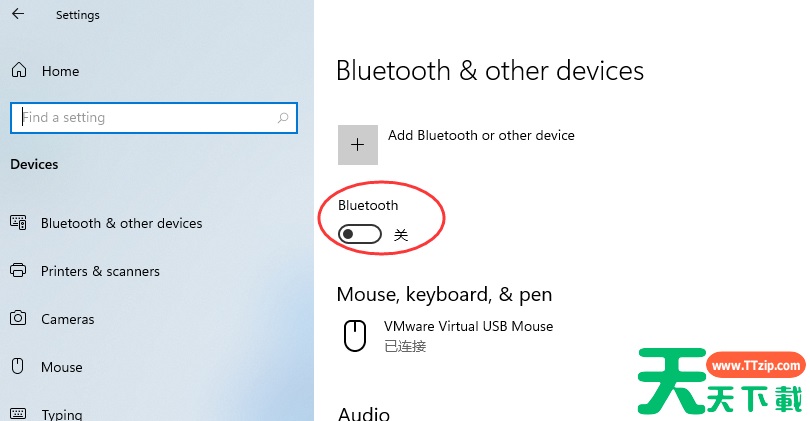Go to Printers & scanners label
Screen dimensions: 810x421
(x=100, y=271)
